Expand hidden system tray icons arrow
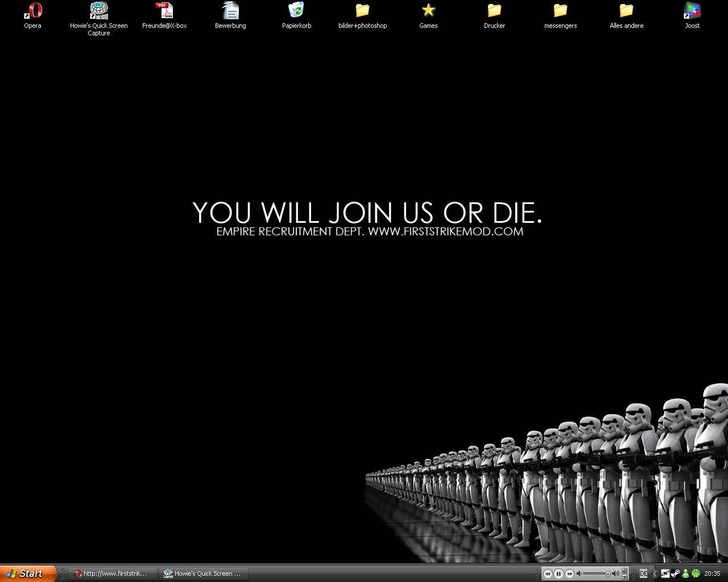728x582 pixels. tap(655, 573)
